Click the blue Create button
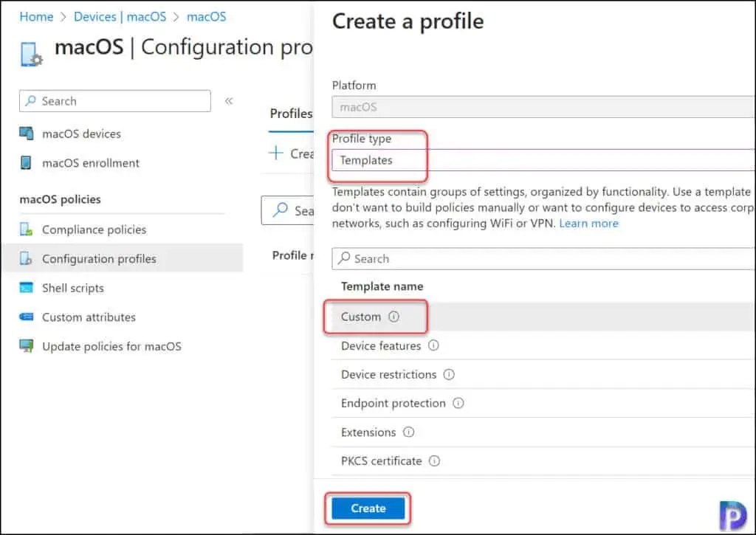Viewport: 756px width, 535px height. click(368, 508)
